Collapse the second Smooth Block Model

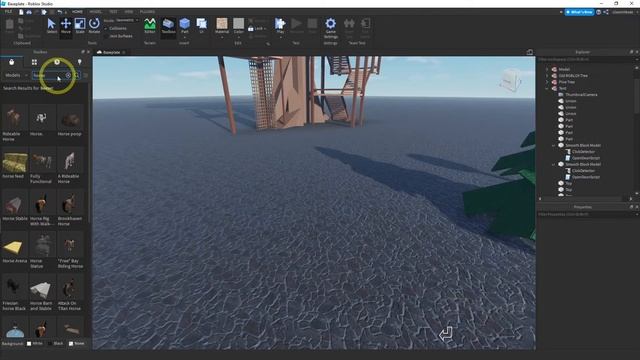pyautogui.click(x=554, y=164)
